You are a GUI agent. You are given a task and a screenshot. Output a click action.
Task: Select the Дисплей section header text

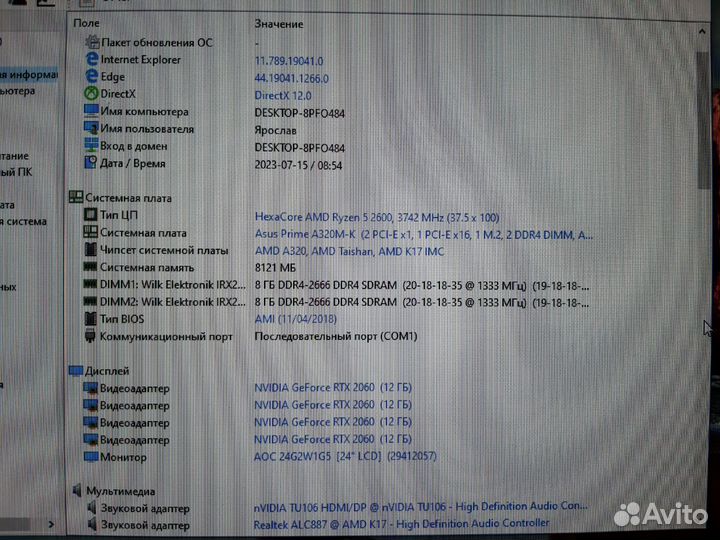(107, 371)
